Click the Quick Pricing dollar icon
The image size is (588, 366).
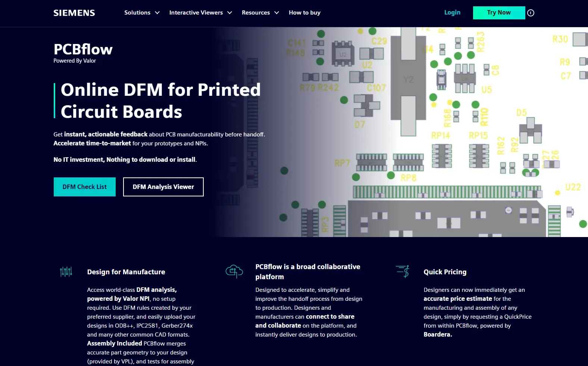(403, 271)
